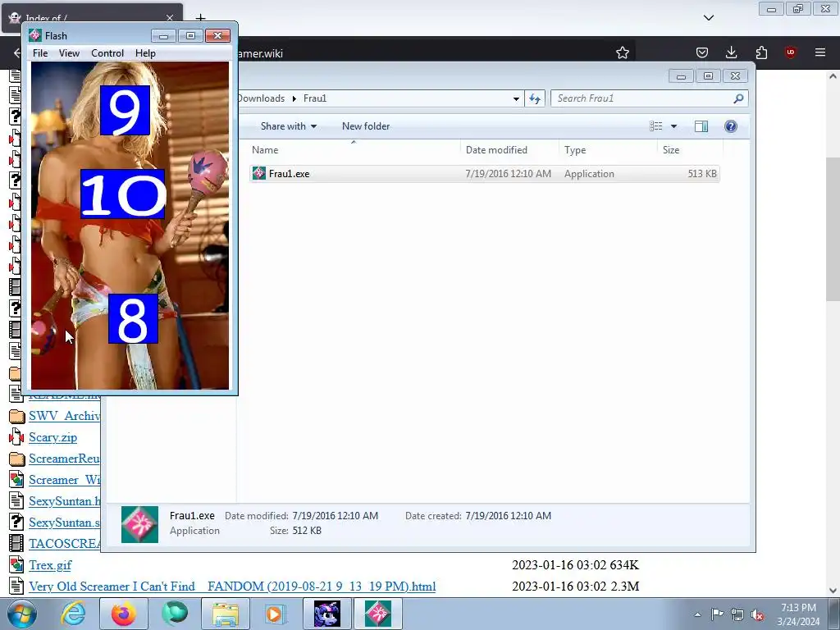The height and width of the screenshot is (630, 840).
Task: Click the pony character taskbar icon
Action: pos(326,614)
